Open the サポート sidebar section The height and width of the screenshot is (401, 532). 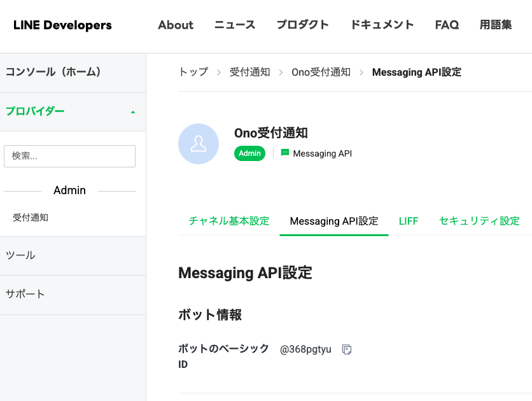tap(73, 295)
